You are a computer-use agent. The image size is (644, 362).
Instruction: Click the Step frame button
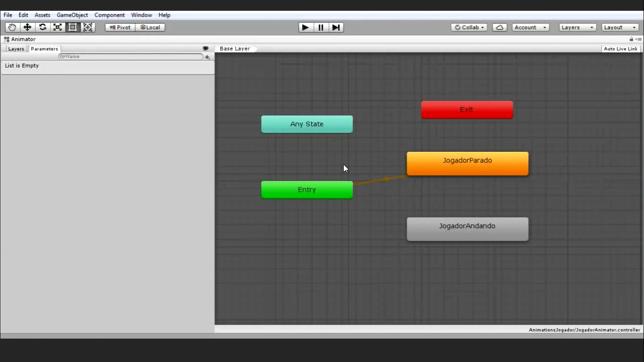336,27
